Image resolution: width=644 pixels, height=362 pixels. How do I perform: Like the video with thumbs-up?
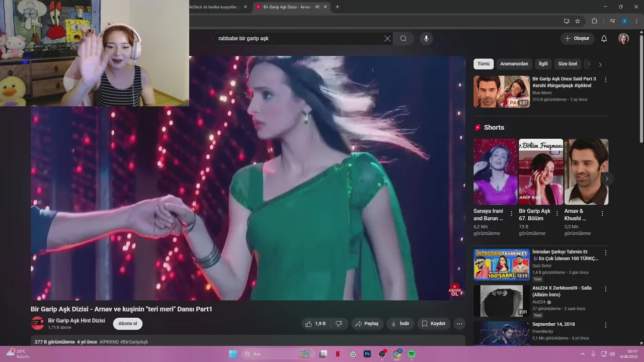[316, 324]
